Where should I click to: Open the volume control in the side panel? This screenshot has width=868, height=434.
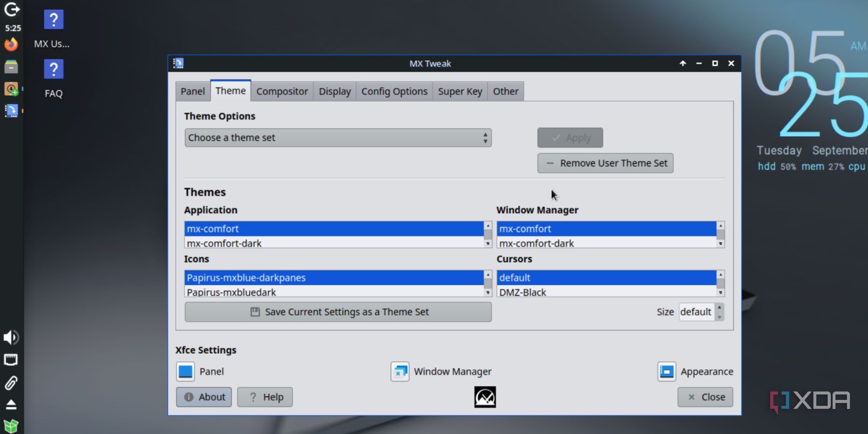(11, 337)
